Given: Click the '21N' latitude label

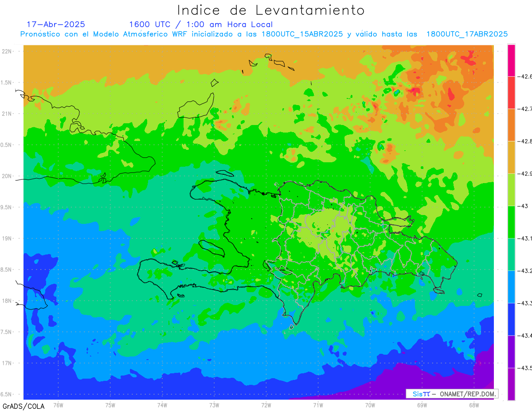Looking at the screenshot, I should point(8,114).
